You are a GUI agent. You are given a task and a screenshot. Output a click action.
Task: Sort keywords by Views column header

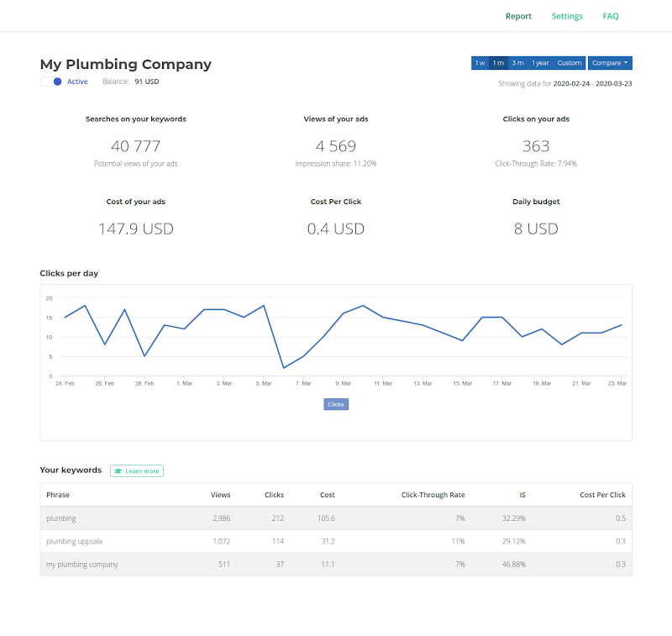point(220,495)
